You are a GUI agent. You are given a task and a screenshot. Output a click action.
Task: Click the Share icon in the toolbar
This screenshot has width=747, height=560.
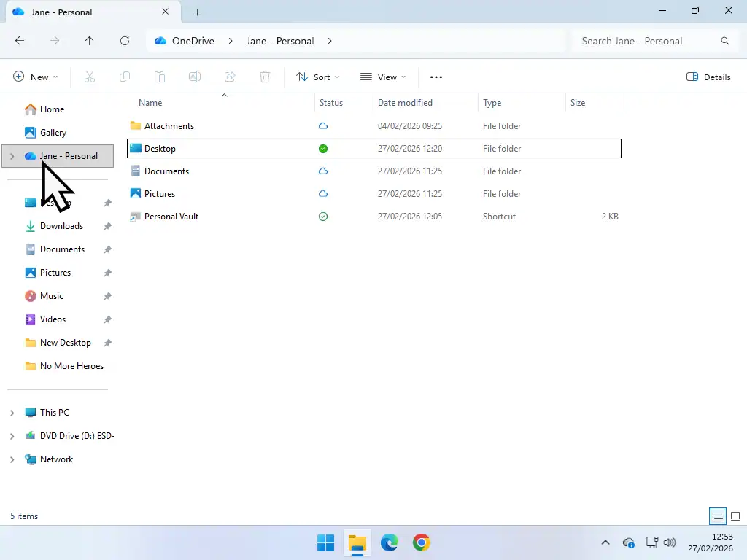(x=230, y=77)
